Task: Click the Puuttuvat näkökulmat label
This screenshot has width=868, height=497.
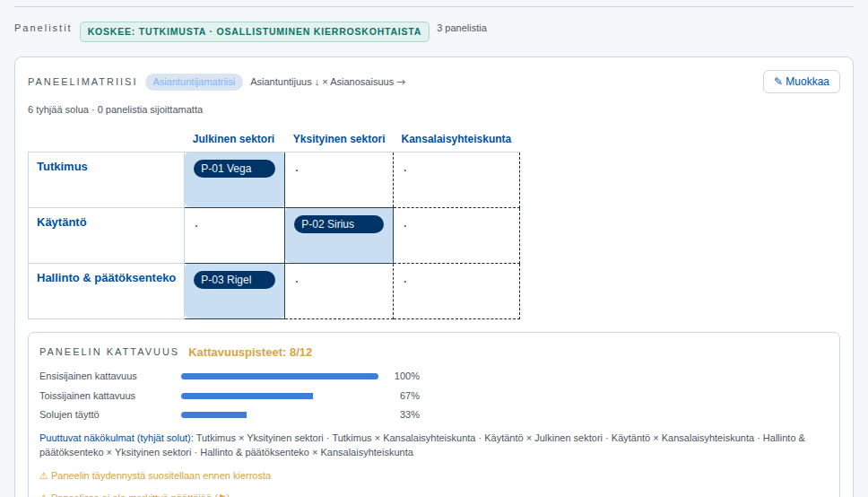Action: pos(117,438)
